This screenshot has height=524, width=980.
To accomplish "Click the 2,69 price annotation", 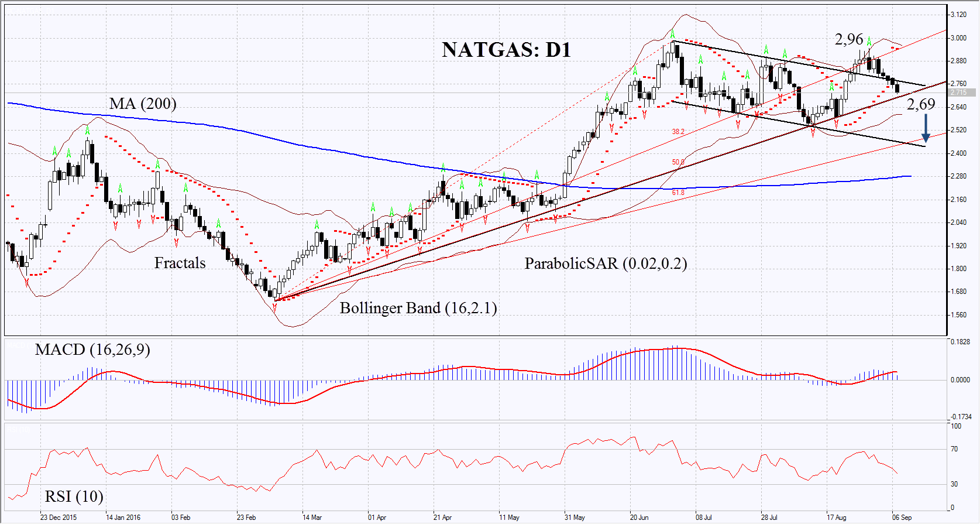I will tap(921, 104).
